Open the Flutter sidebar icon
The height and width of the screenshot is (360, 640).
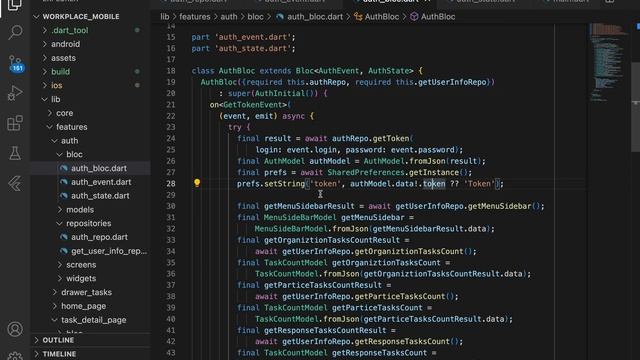[x=15, y=184]
